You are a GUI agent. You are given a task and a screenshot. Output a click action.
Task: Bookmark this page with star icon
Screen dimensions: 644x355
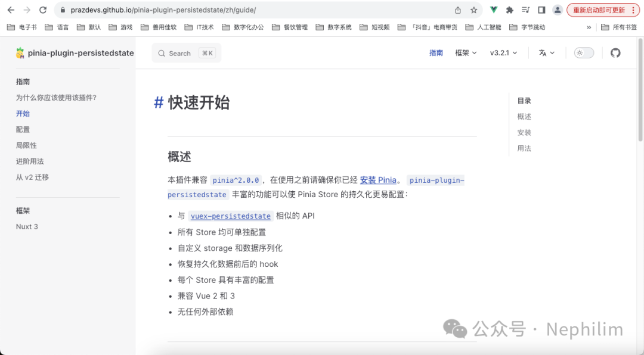pos(473,10)
